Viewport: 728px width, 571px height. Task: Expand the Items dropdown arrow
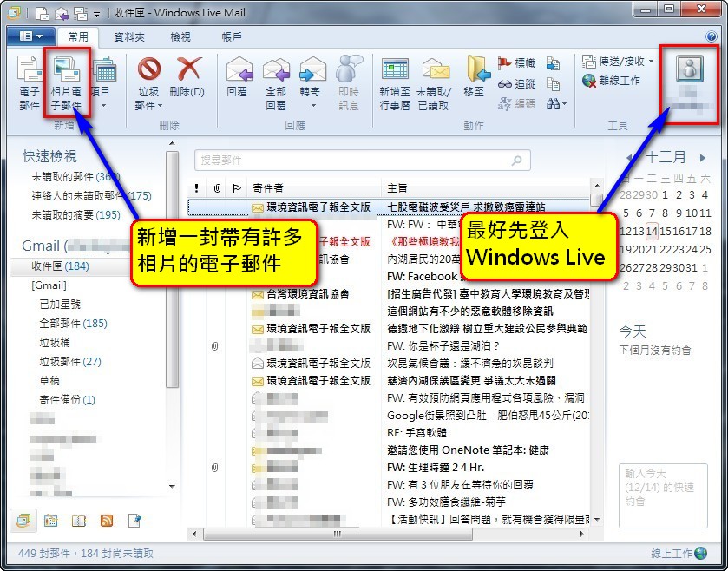tap(103, 106)
